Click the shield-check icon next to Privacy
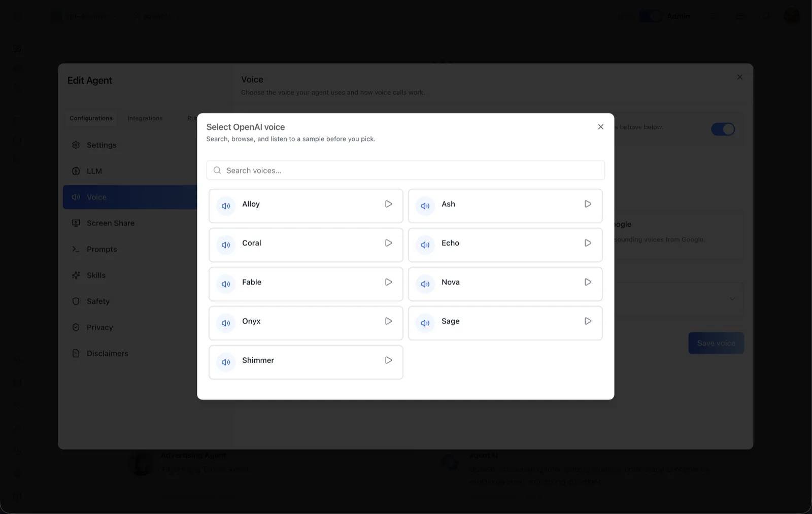Viewport: 812px width, 514px height. click(76, 327)
